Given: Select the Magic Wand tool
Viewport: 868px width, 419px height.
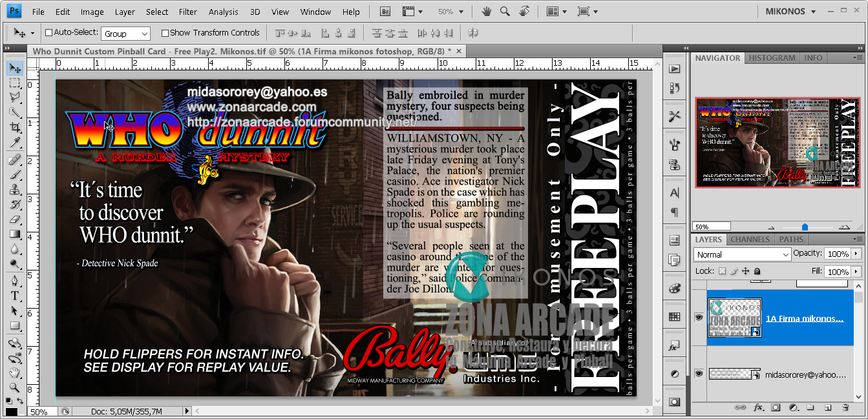Looking at the screenshot, I should (14, 112).
